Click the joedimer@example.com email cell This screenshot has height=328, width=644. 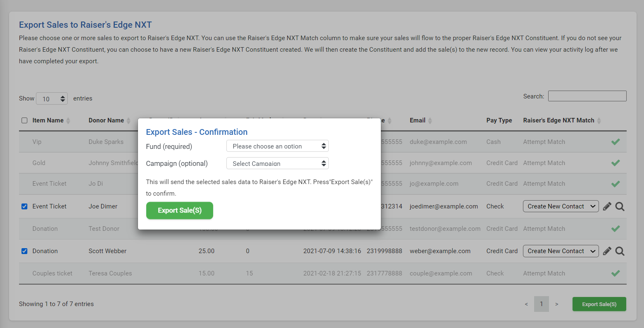click(x=444, y=206)
